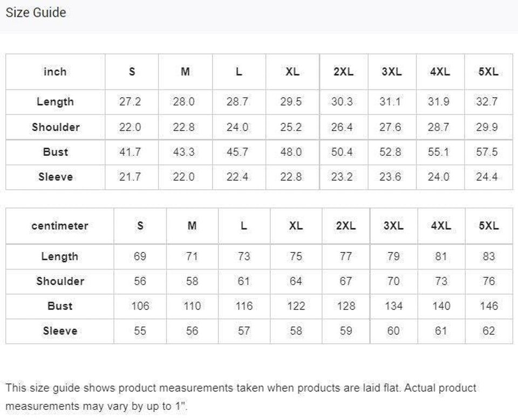Click the 3XL header in centimeter table
The height and width of the screenshot is (420, 518).
click(393, 226)
